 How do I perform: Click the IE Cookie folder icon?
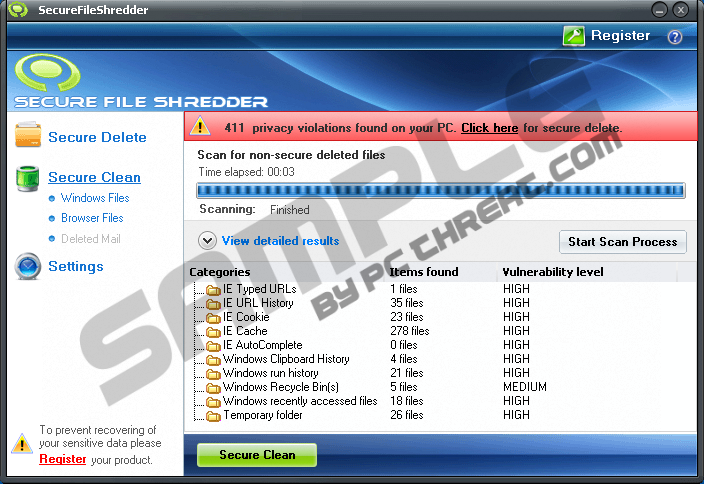(213, 318)
